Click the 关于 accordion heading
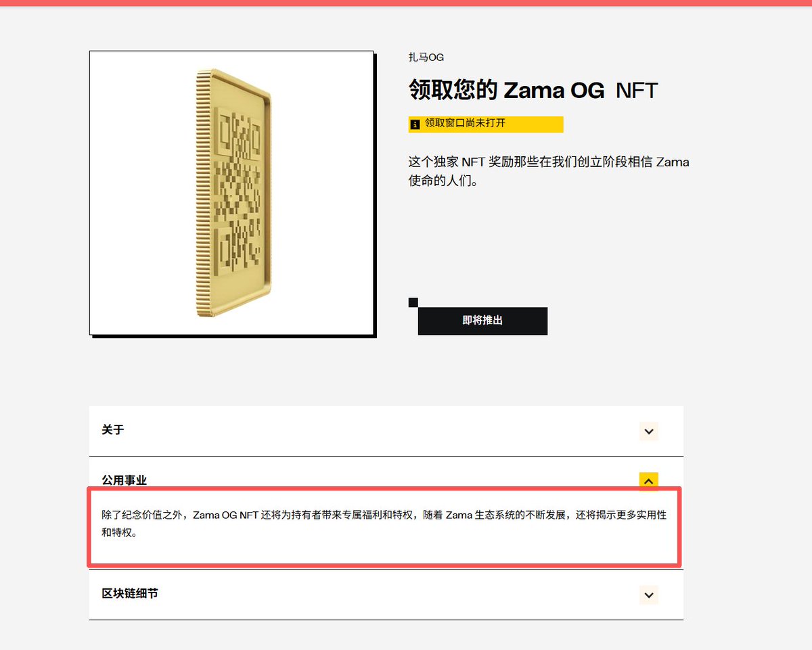The width and height of the screenshot is (812, 650). pos(113,430)
